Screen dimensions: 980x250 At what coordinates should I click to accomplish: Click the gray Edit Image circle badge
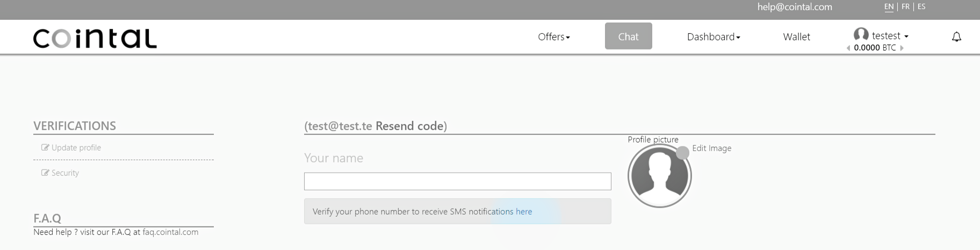(682, 153)
